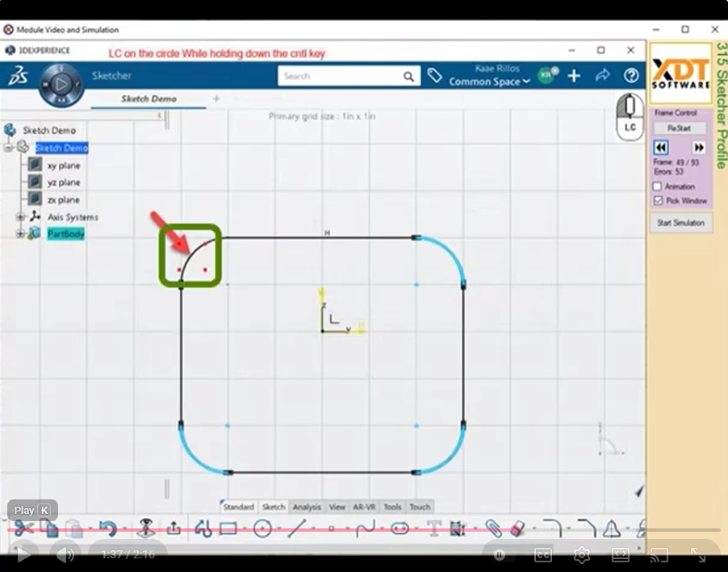The image size is (728, 572).
Task: Click the tag icon beside search
Action: click(x=434, y=75)
